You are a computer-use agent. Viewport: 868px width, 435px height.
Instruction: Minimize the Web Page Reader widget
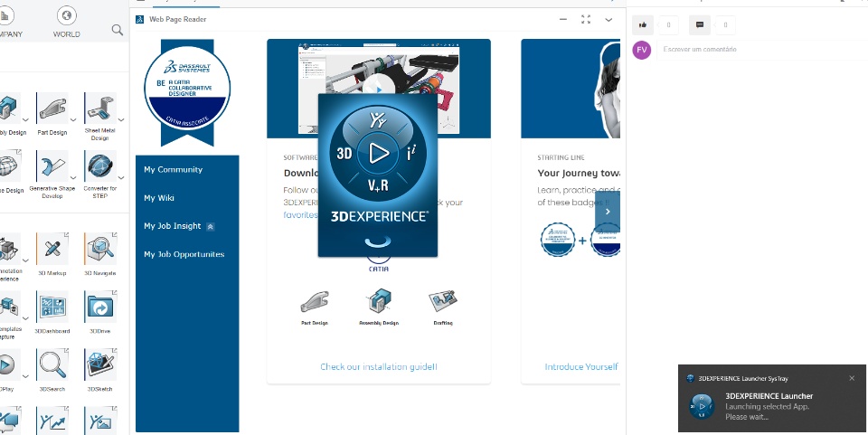[563, 19]
